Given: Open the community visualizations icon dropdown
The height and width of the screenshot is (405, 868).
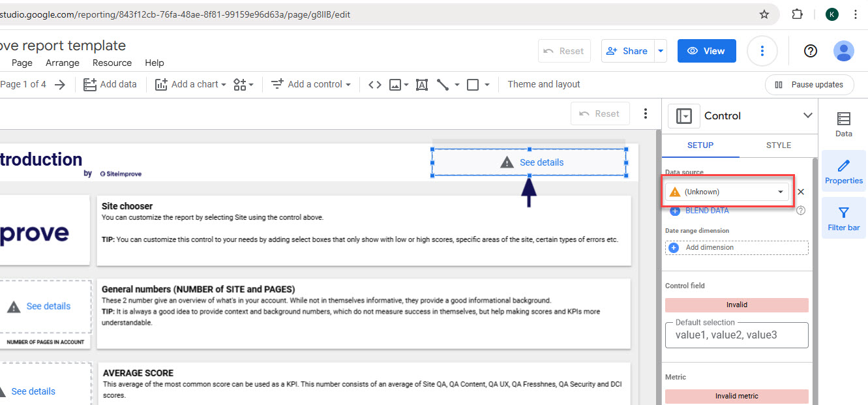Looking at the screenshot, I should click(x=244, y=84).
